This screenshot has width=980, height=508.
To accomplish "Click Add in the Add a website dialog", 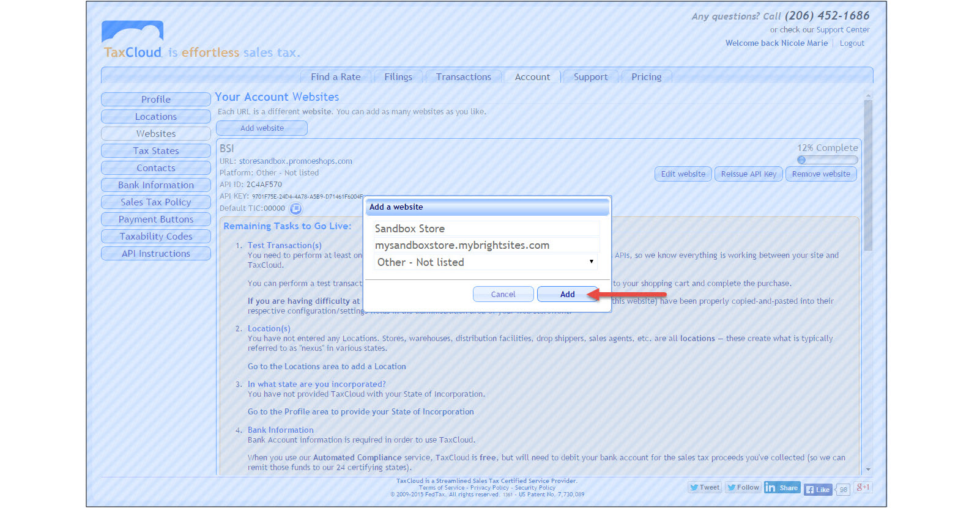I will tap(568, 295).
